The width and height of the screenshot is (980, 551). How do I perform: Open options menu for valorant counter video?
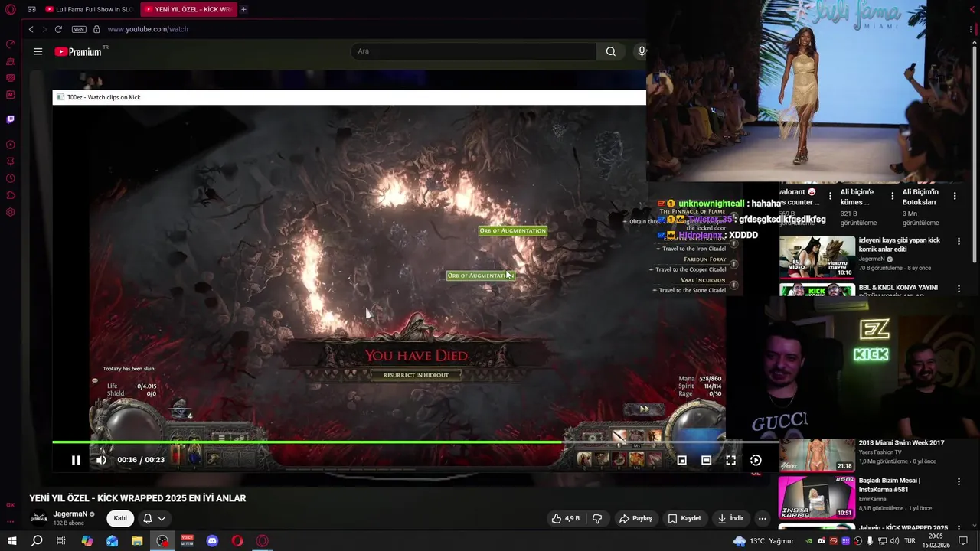830,196
